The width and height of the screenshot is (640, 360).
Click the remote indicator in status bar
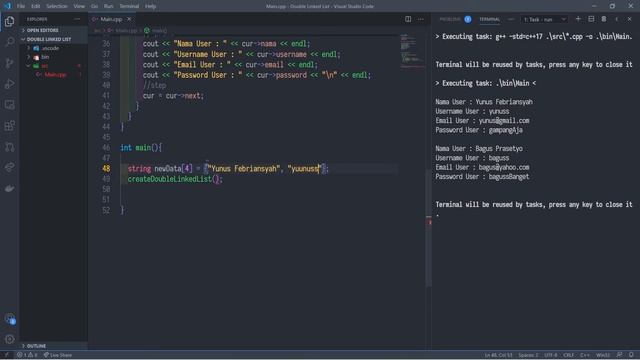pos(6,355)
